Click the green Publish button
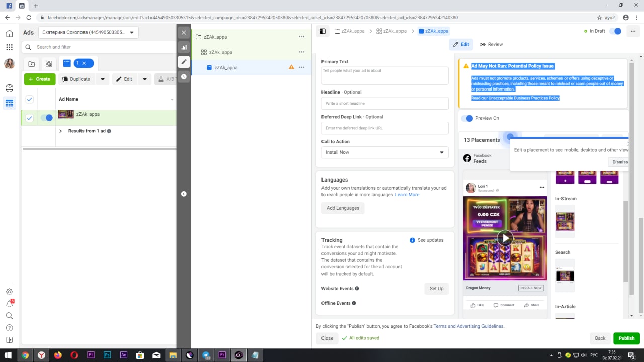This screenshot has height=362, width=644. (626, 338)
